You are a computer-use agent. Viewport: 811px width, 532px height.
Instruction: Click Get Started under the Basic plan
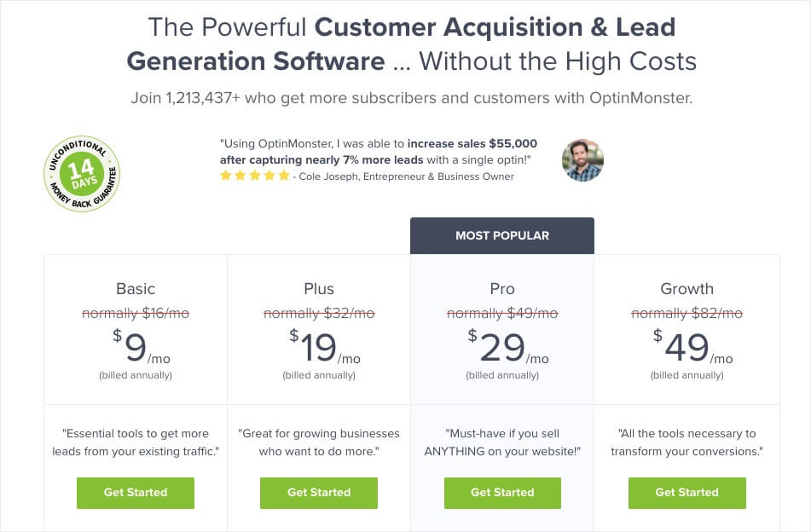coord(136,492)
